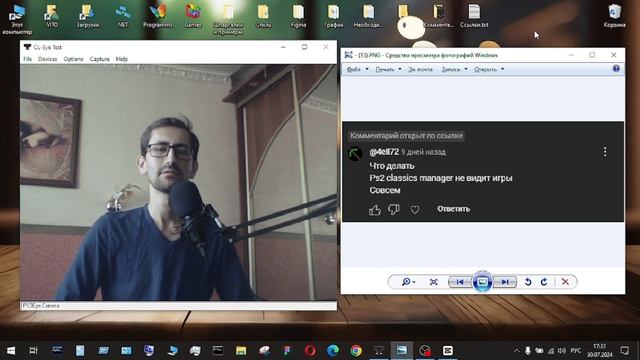Screen dimensions: 640x360
Task: Open the zoom magnifier control in Photo Viewer
Action: 408,282
